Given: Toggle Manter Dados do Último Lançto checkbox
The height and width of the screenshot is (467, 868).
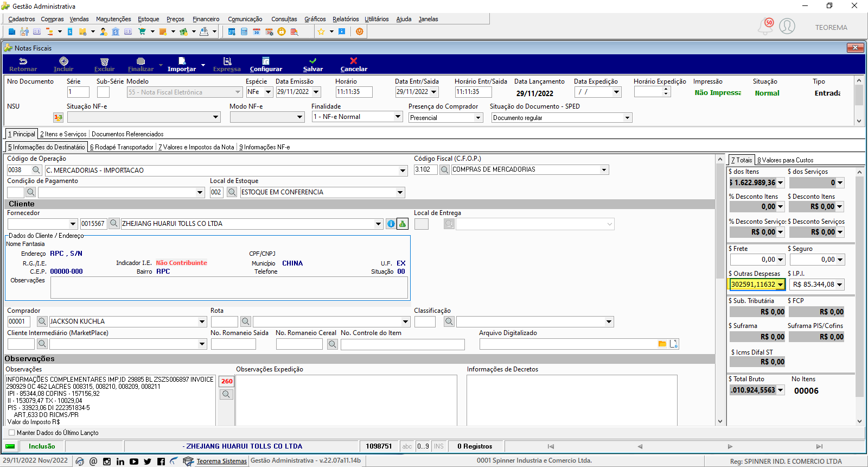Looking at the screenshot, I should pyautogui.click(x=11, y=433).
